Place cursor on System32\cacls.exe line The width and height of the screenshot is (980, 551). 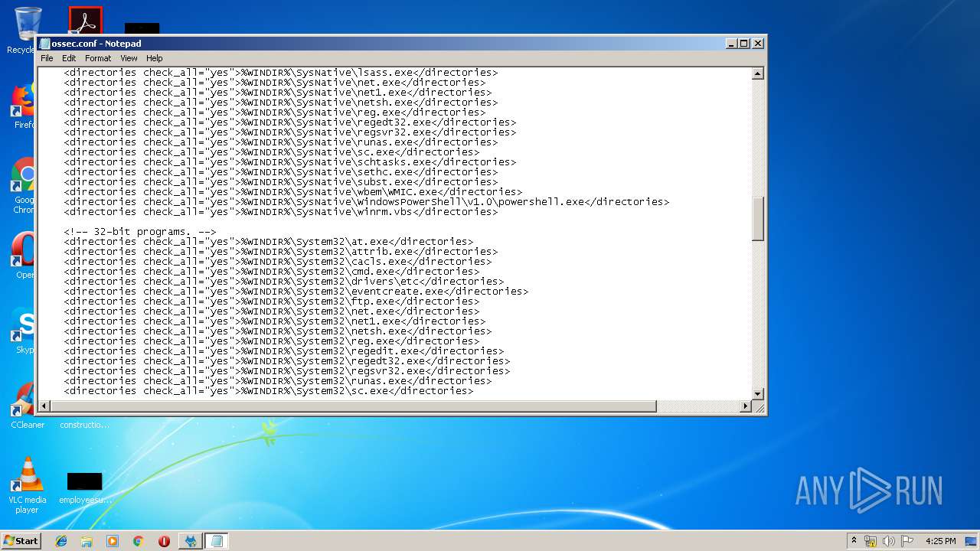278,262
